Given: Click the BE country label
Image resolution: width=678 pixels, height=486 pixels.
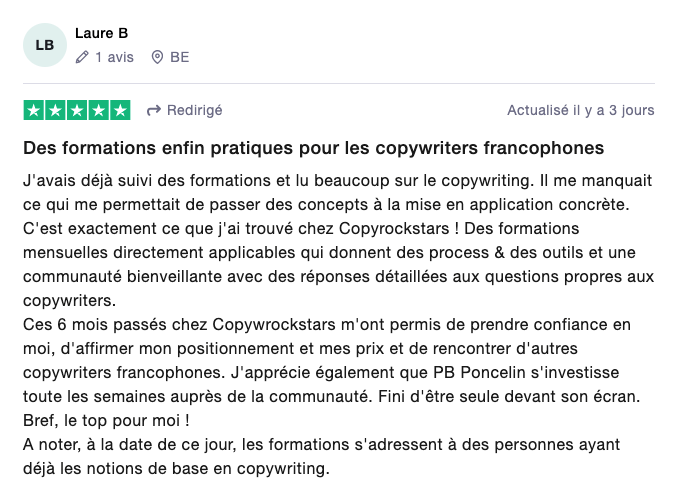Looking at the screenshot, I should (179, 57).
